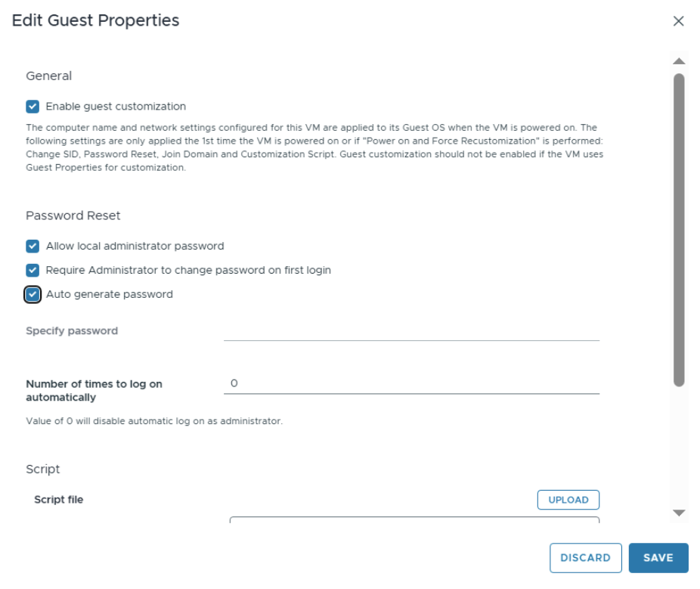This screenshot has height=589, width=700.
Task: Click the vertical scrollbar thumb
Action: pos(678,227)
